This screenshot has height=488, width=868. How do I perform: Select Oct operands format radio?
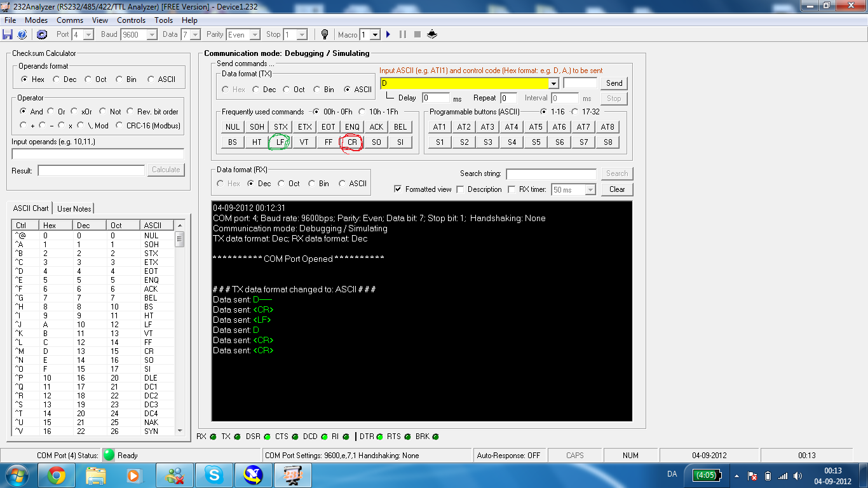[x=87, y=79]
